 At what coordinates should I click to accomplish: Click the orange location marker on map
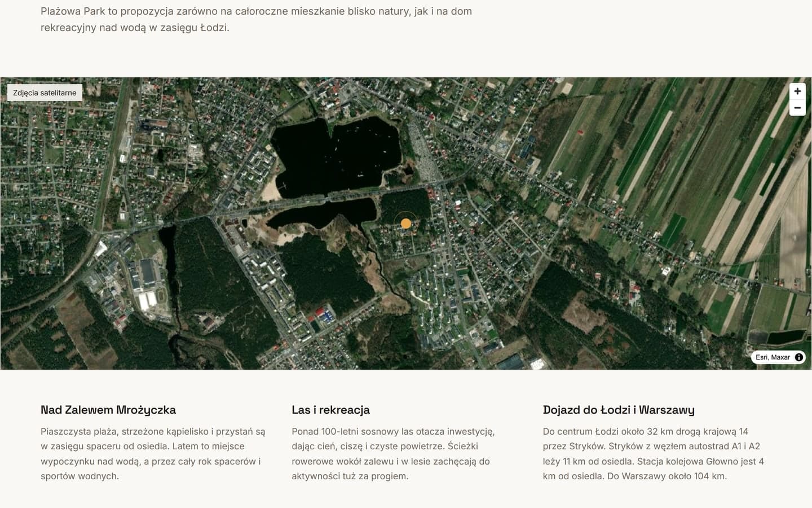(x=406, y=224)
